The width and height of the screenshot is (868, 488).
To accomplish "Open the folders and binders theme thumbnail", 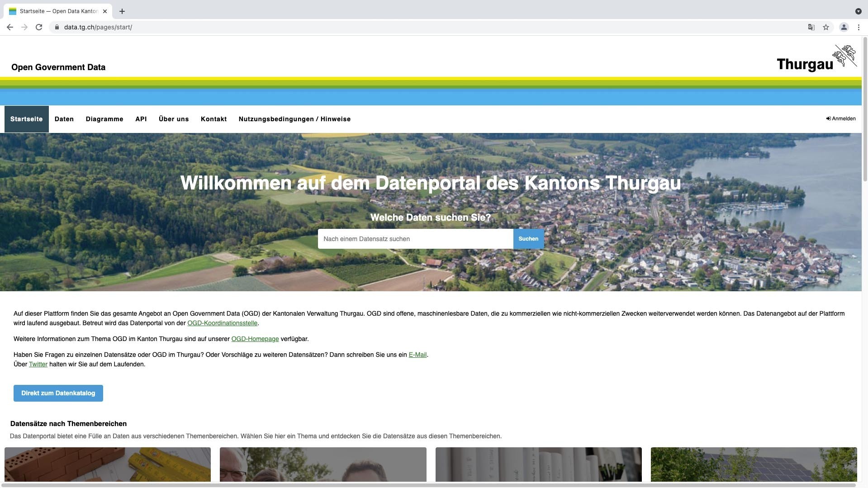I will click(538, 464).
